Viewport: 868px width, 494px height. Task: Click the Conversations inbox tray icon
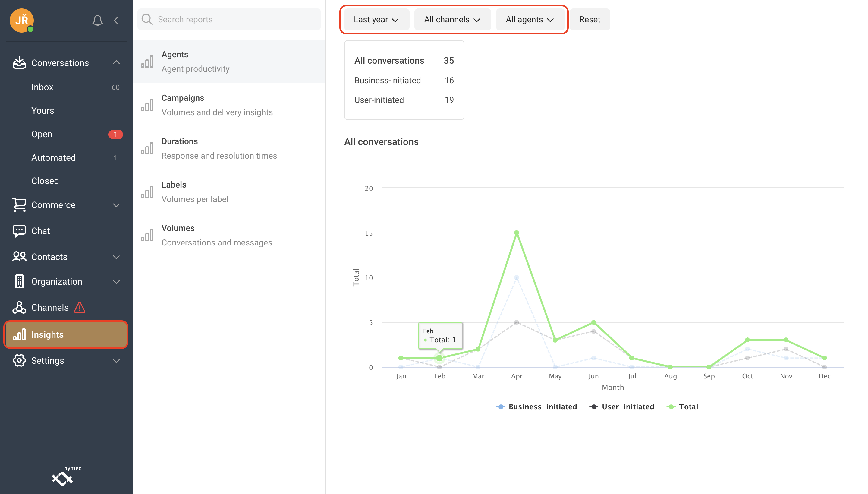(x=19, y=63)
